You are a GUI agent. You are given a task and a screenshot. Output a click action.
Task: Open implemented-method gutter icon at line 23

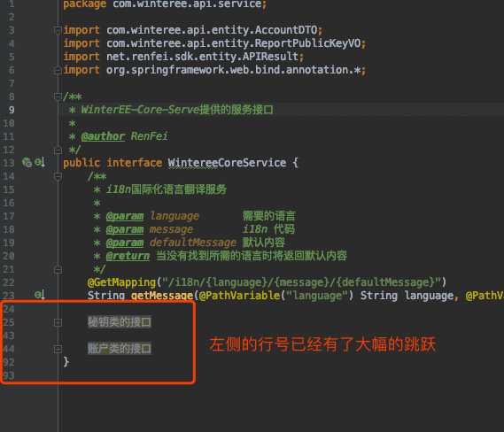click(40, 295)
